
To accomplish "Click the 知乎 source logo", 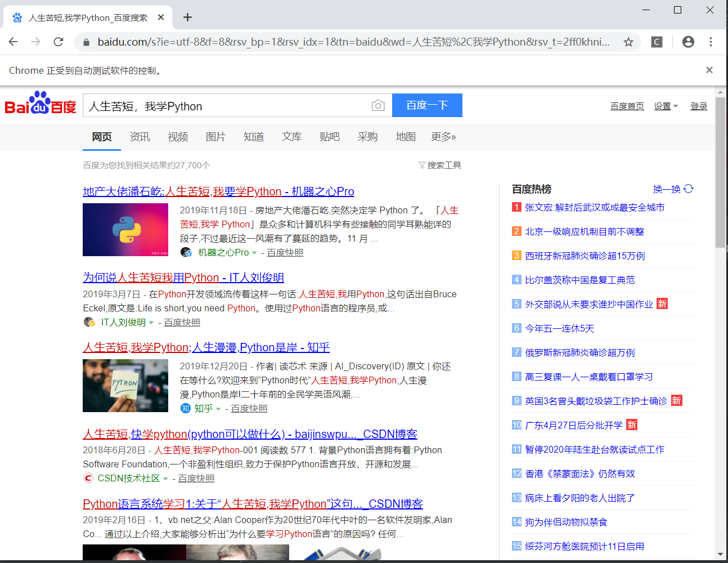I will [186, 408].
